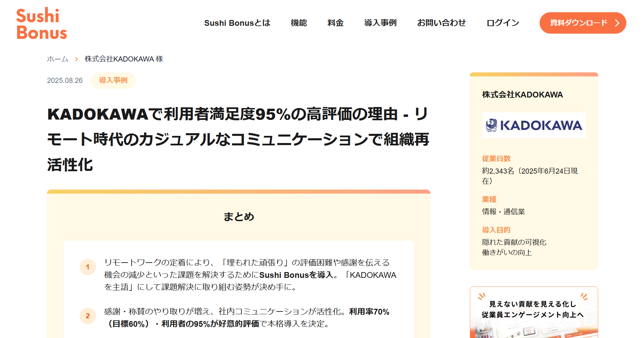The height and width of the screenshot is (338, 644).
Task: Click the number 1 summary badge
Action: [x=88, y=267]
